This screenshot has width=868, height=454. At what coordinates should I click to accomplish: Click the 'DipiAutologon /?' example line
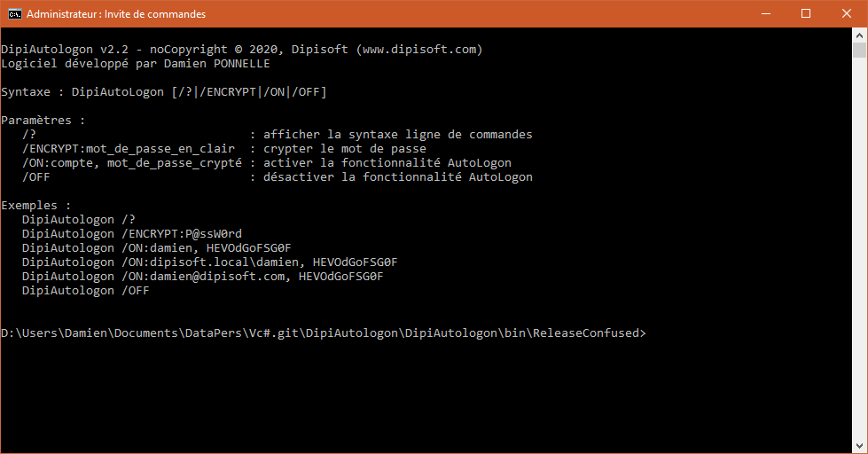pyautogui.click(x=79, y=220)
